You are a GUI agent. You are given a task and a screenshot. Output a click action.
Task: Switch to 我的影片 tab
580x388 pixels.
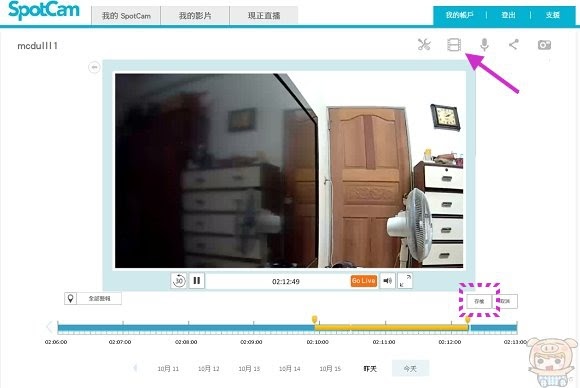(195, 16)
